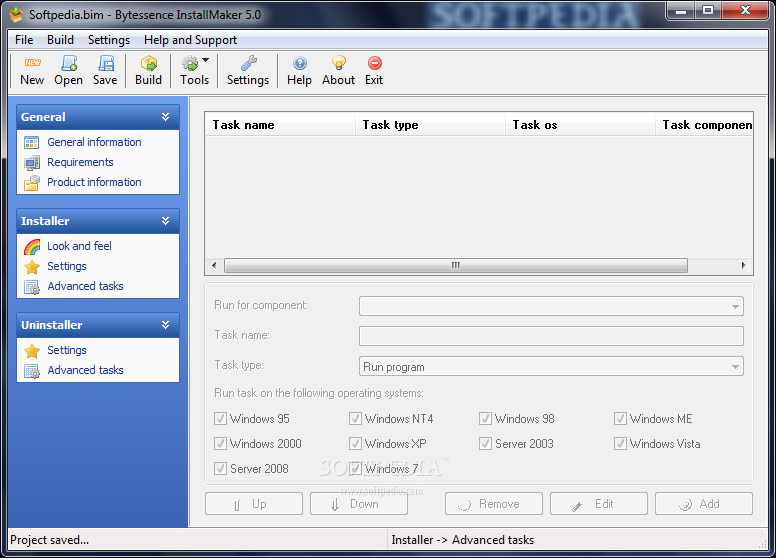Select Uninstaller Settings star icon
Image resolution: width=776 pixels, height=558 pixels.
[32, 351]
